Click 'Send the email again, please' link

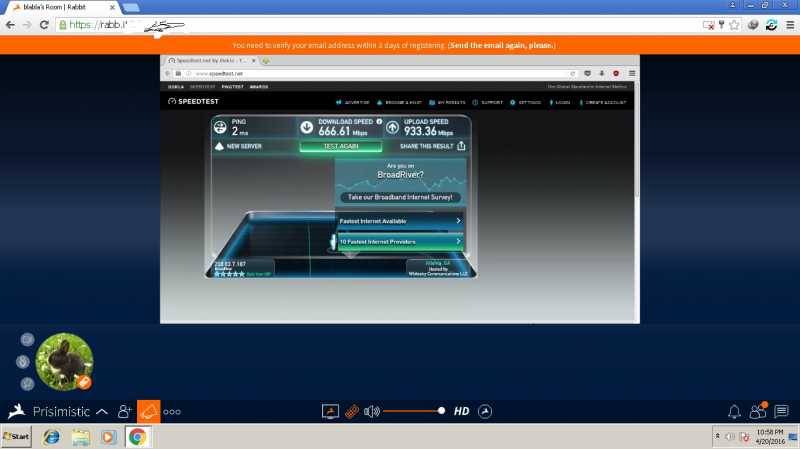pyautogui.click(x=502, y=45)
